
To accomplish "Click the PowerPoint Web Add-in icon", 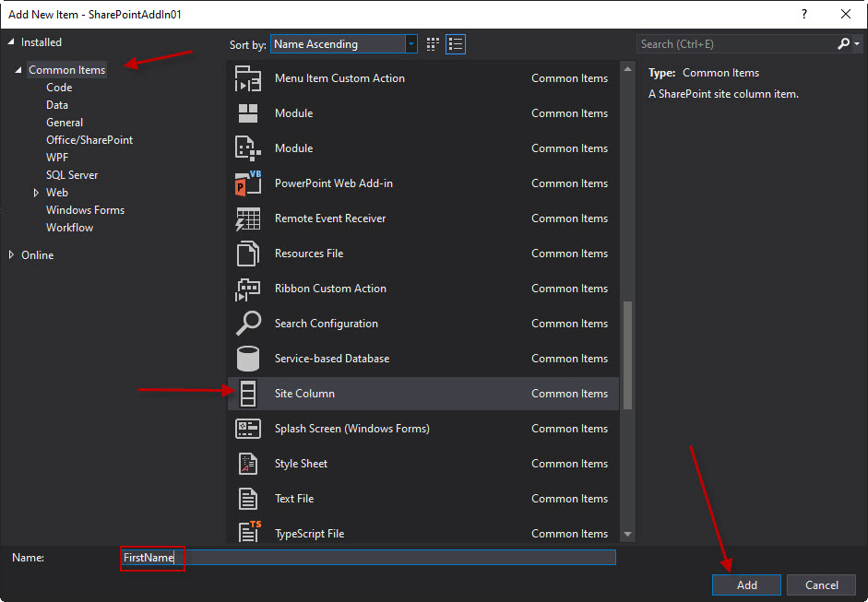I will (248, 183).
